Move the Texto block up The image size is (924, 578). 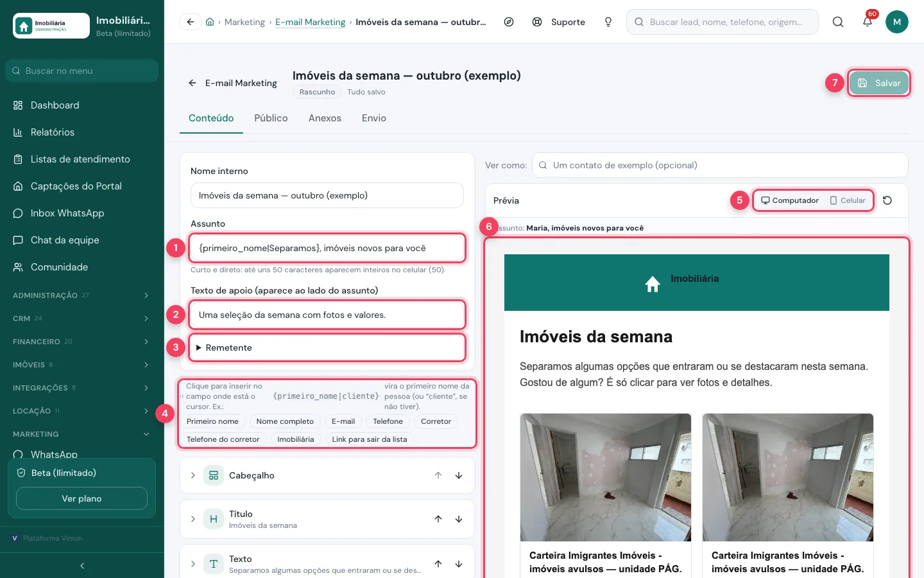[438, 564]
